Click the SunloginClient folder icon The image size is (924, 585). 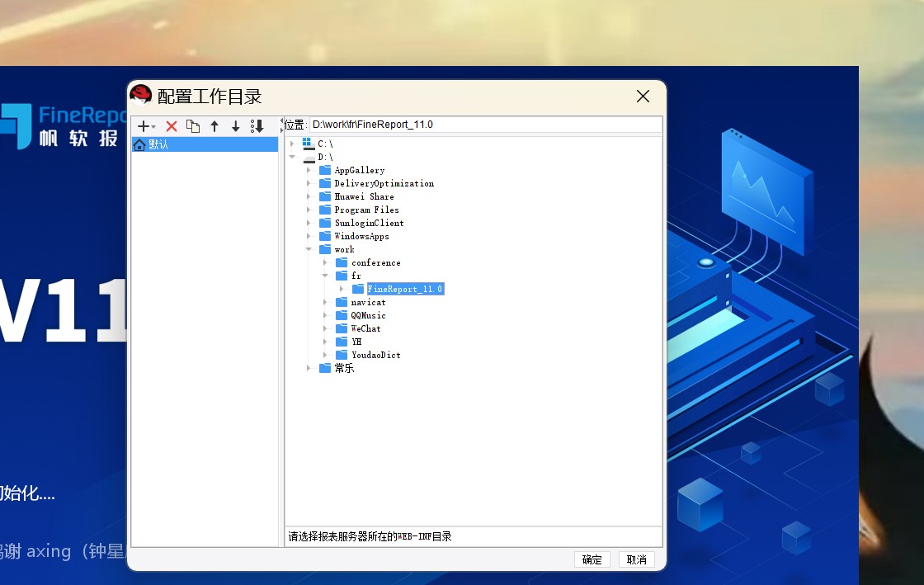[x=325, y=223]
